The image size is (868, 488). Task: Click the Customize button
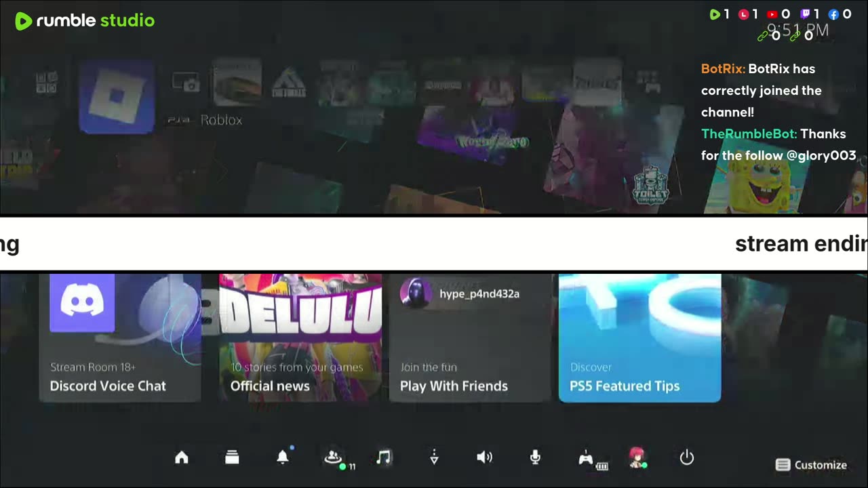(x=812, y=465)
